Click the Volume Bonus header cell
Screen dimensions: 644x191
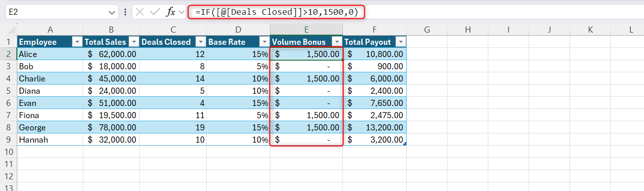(x=306, y=42)
